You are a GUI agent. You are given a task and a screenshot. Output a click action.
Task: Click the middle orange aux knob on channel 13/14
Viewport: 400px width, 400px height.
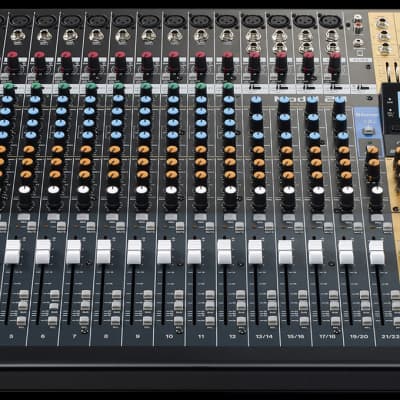pos(259,163)
